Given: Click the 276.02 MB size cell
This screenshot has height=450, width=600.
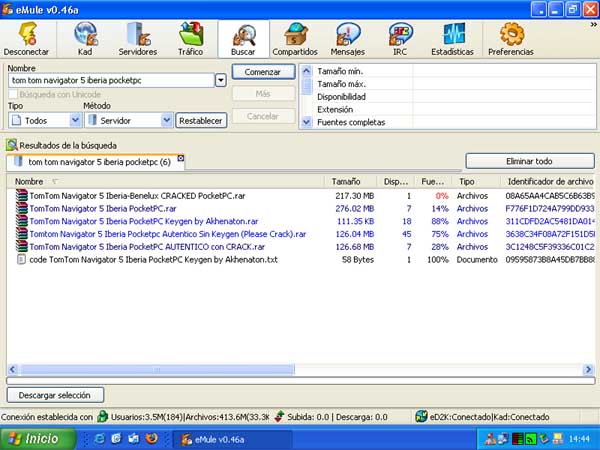Looking at the screenshot, I should 355,209.
